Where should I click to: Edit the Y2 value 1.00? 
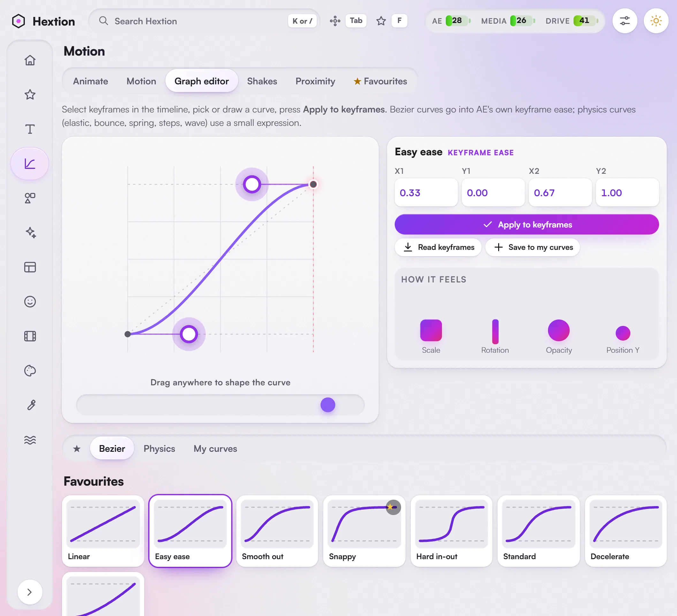627,193
